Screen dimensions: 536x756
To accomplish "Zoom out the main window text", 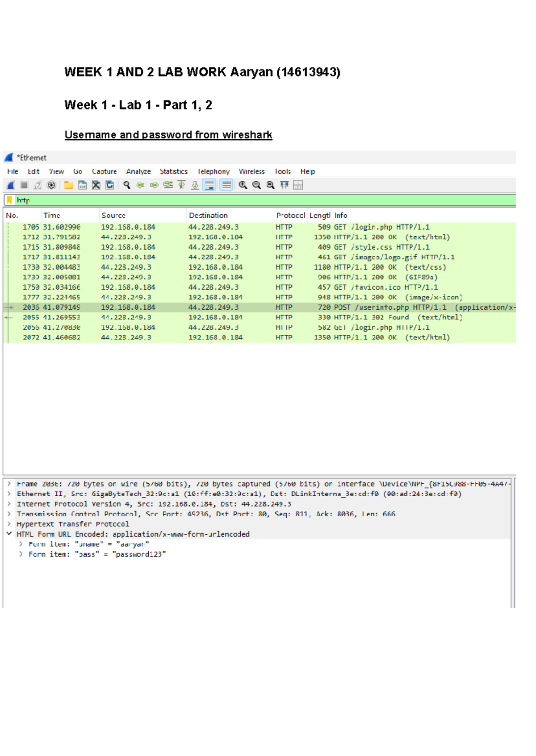I will (x=256, y=185).
